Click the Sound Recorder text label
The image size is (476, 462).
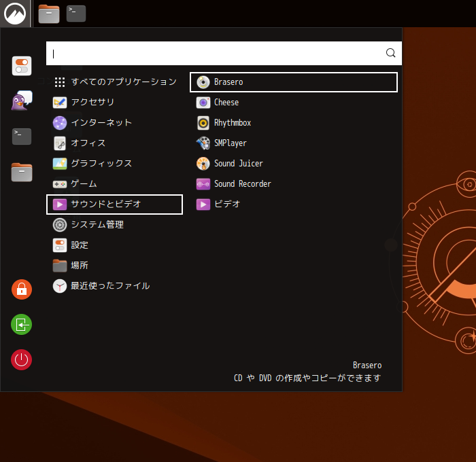tap(243, 184)
